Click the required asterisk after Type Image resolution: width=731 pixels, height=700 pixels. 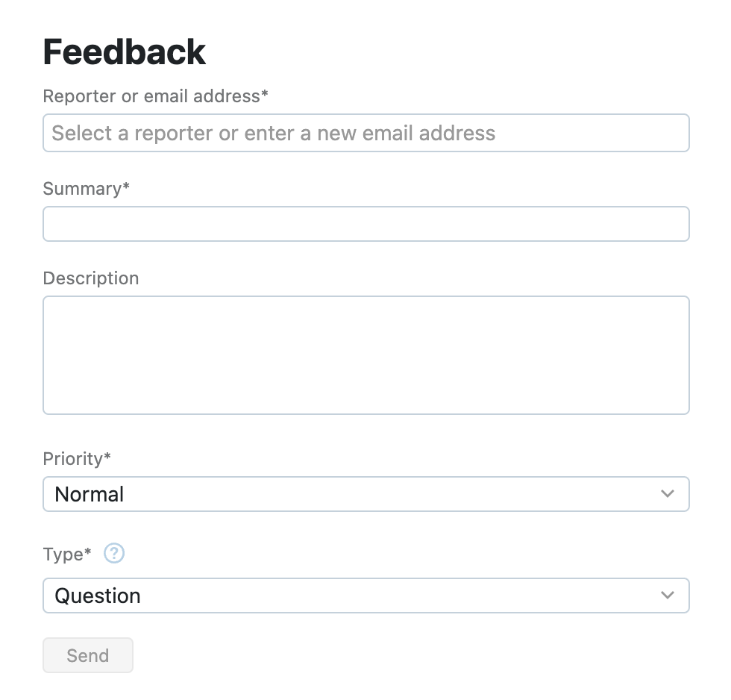pos(88,553)
